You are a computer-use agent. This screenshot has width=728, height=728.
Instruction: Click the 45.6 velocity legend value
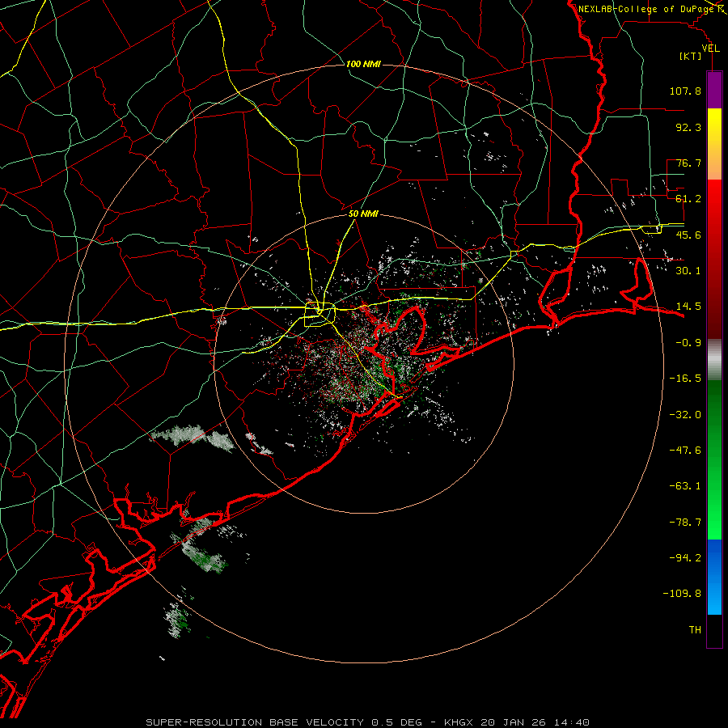(x=688, y=235)
